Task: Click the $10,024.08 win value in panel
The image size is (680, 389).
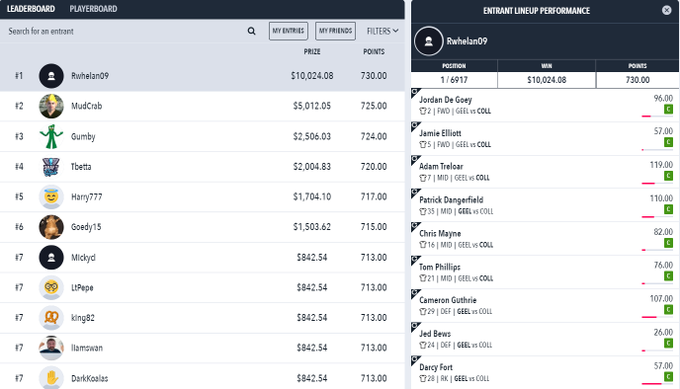Action: (546, 80)
